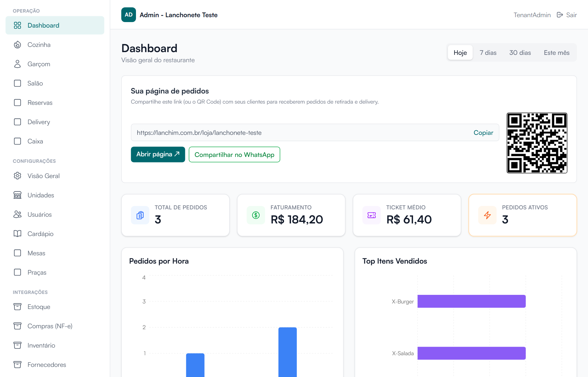Click the Sua página de pedidos heading
This screenshot has width=588, height=377.
[170, 91]
